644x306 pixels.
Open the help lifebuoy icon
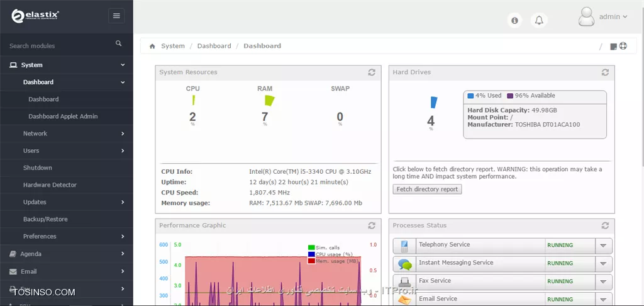pos(623,46)
